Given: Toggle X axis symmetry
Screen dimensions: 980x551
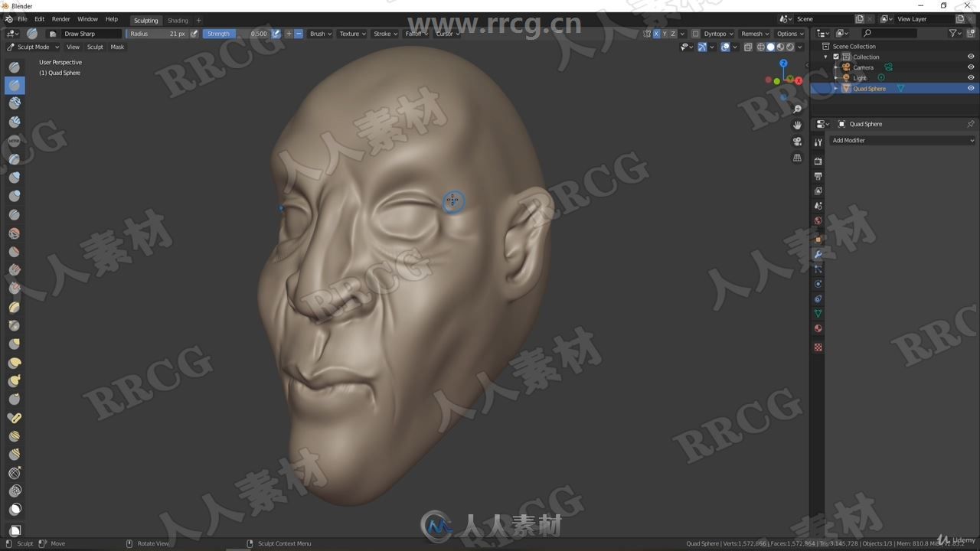Looking at the screenshot, I should click(656, 34).
